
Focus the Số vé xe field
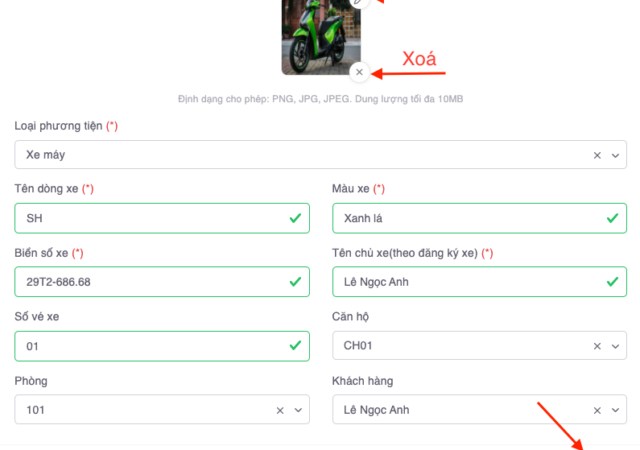150,346
